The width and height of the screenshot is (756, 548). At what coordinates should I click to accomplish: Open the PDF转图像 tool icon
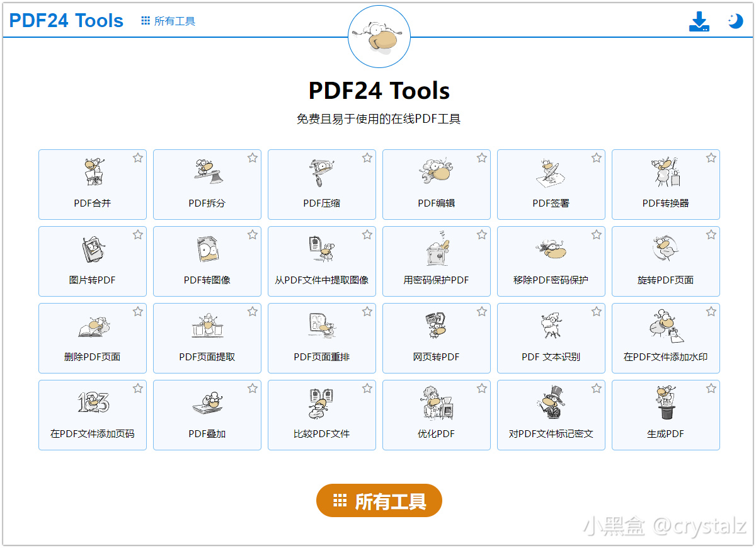pyautogui.click(x=207, y=249)
